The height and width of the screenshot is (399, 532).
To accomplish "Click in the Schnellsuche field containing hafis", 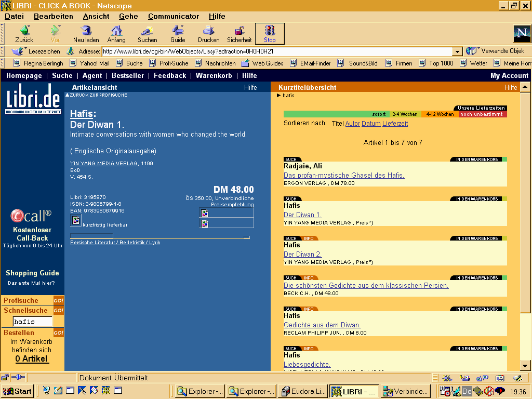I will 33,321.
